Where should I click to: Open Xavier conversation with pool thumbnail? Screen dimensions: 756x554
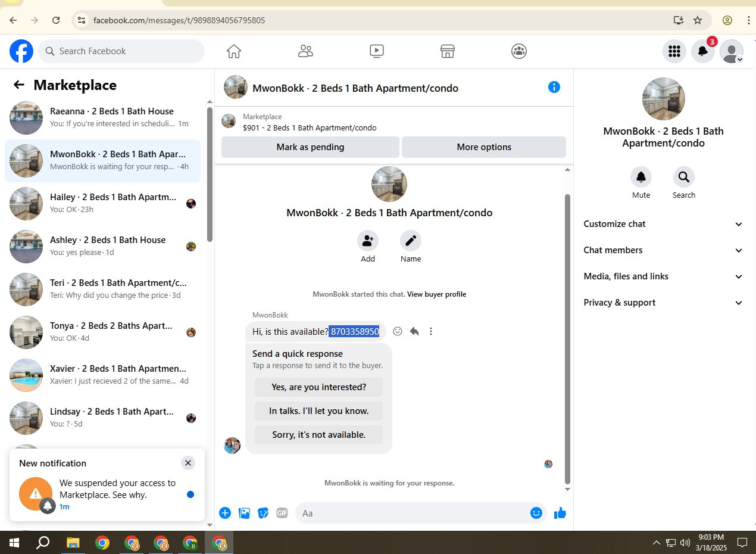coord(102,375)
